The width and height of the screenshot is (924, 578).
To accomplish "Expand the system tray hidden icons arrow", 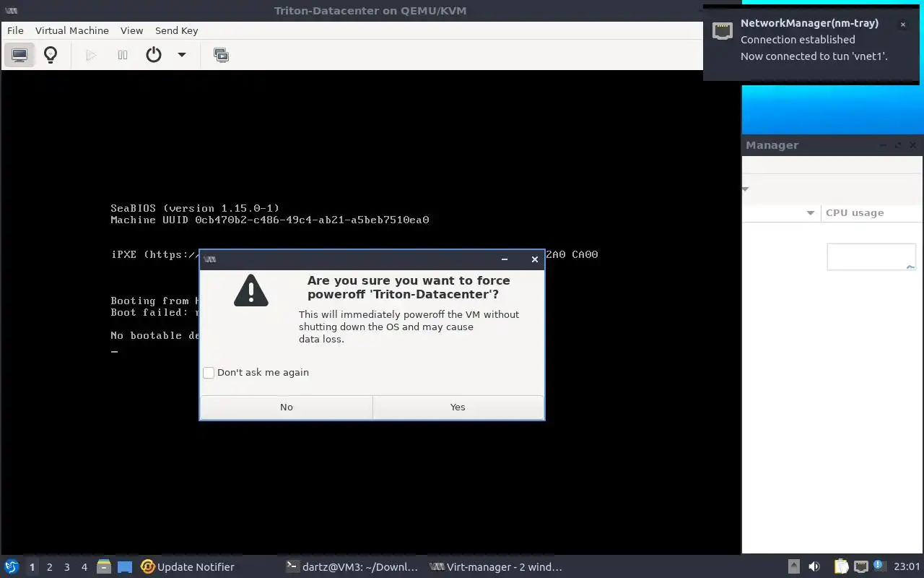I will click(x=793, y=567).
